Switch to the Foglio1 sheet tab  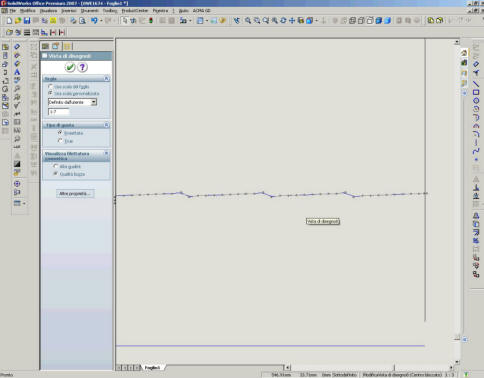pyautogui.click(x=152, y=367)
